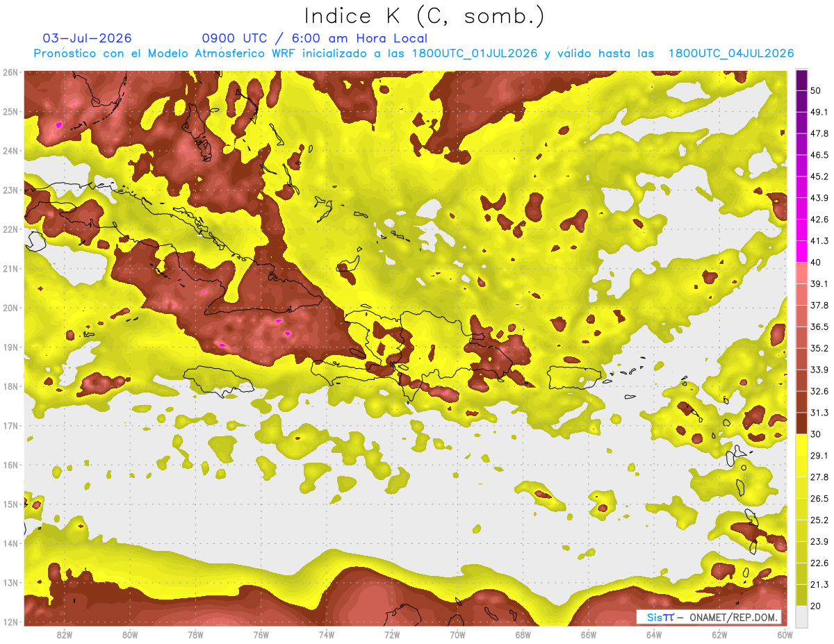Click the value 32.6 on the color scale
Viewport: 834px width, 644px height.
coord(819,392)
